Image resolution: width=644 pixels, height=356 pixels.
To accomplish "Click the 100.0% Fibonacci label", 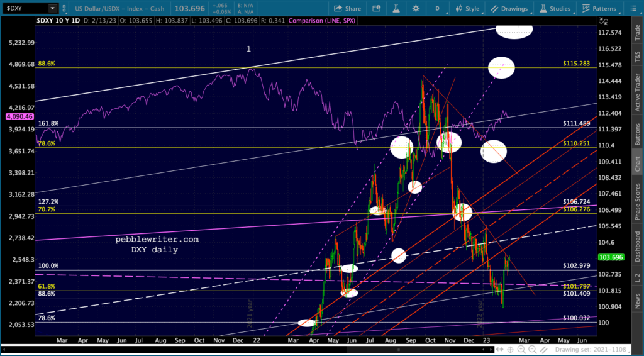I will click(48, 265).
